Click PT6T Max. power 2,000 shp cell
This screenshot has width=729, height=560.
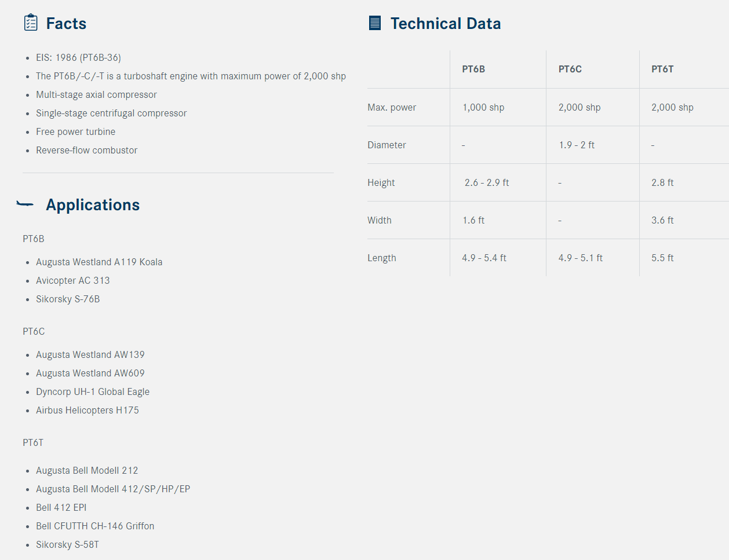click(x=672, y=107)
